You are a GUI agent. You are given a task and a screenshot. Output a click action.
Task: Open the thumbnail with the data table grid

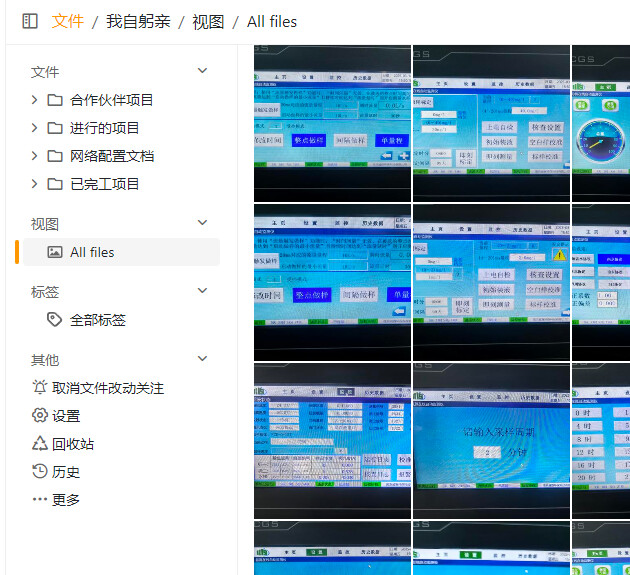[332, 441]
